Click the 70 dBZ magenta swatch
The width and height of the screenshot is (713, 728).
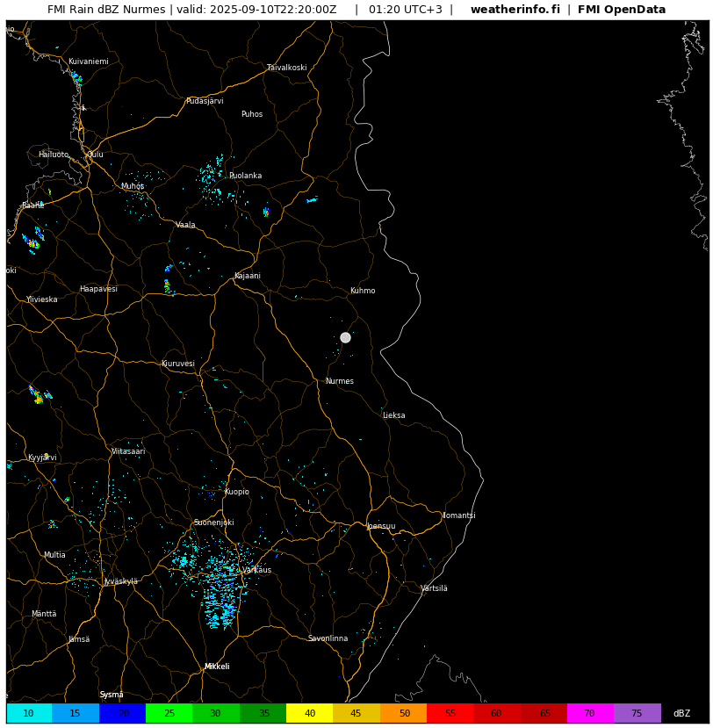point(590,713)
